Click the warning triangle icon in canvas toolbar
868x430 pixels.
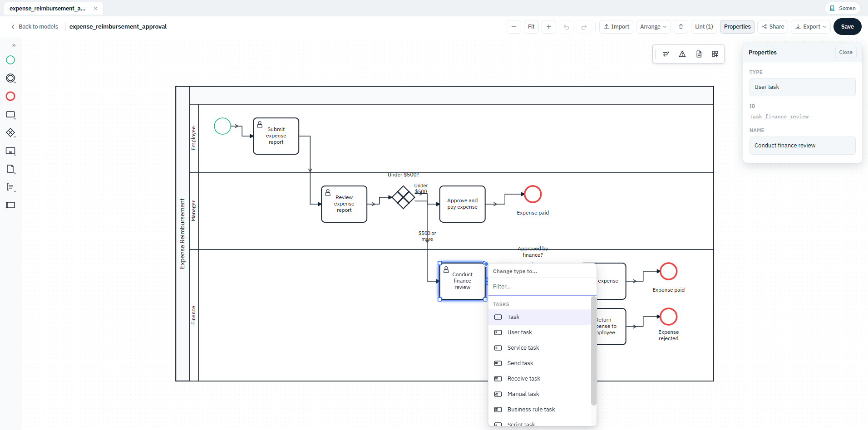click(682, 54)
